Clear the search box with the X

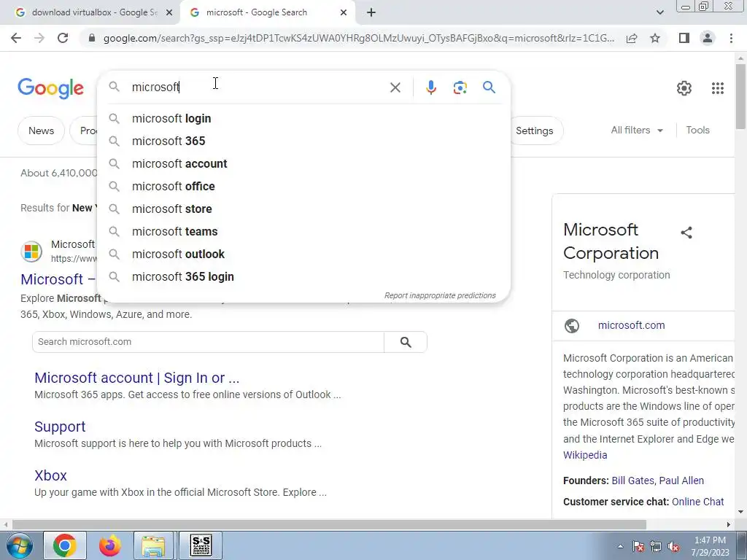tap(395, 87)
